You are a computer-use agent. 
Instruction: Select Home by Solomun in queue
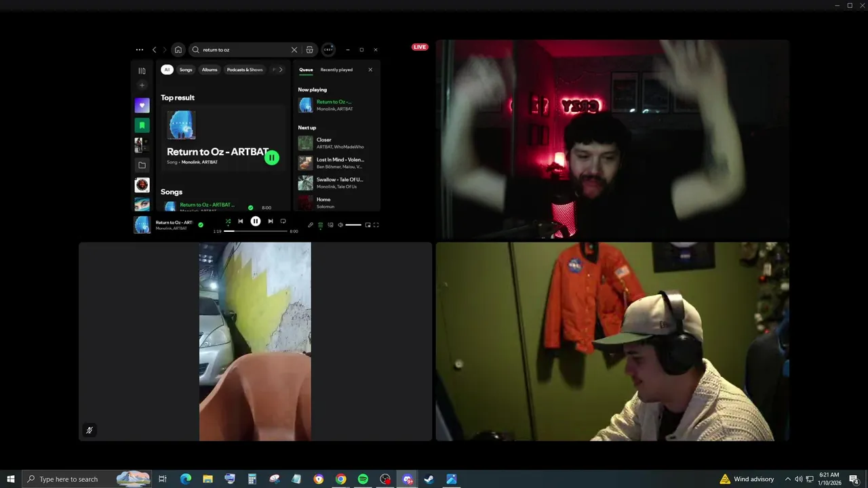[x=335, y=202]
